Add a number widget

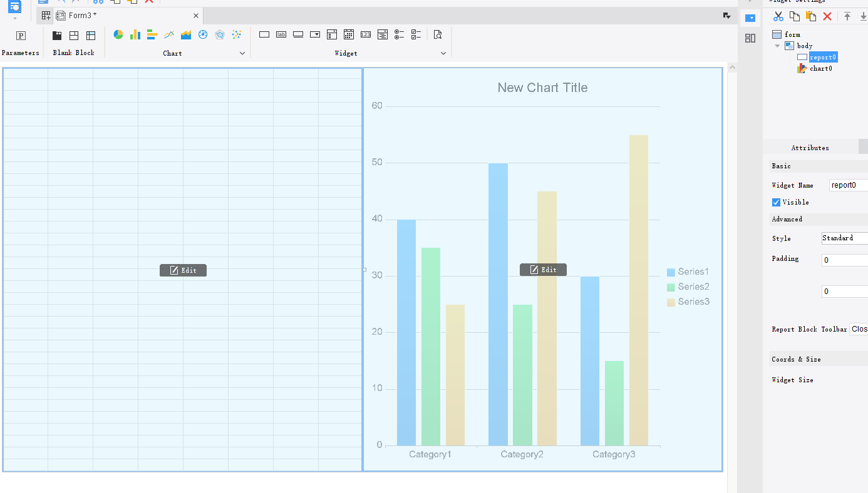click(366, 34)
